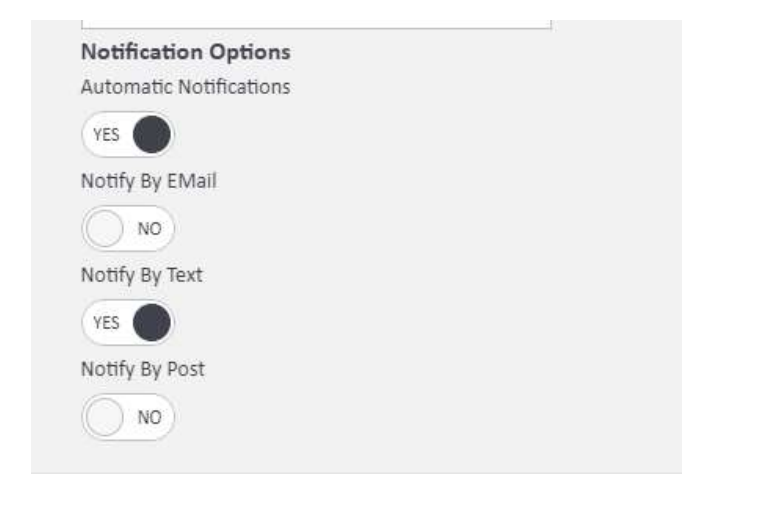The width and height of the screenshot is (772, 508).
Task: Click NO inside the Notify By EMail switch
Action: tap(149, 229)
